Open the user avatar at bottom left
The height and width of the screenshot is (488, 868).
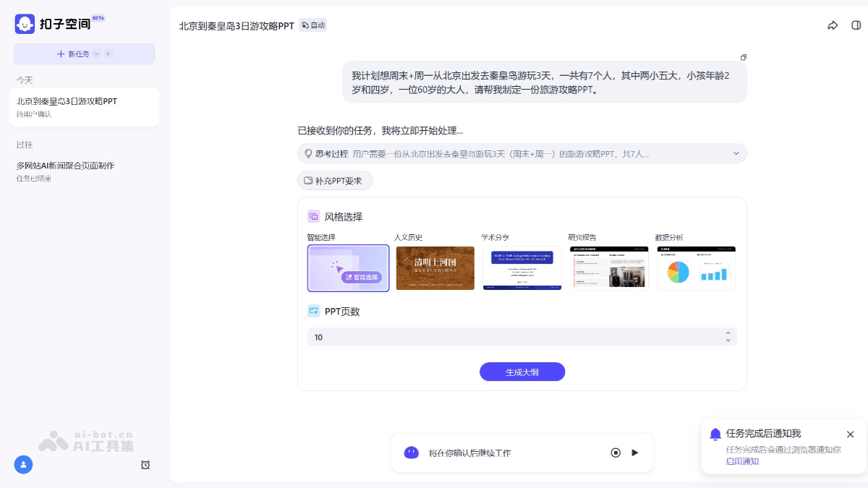pyautogui.click(x=23, y=465)
